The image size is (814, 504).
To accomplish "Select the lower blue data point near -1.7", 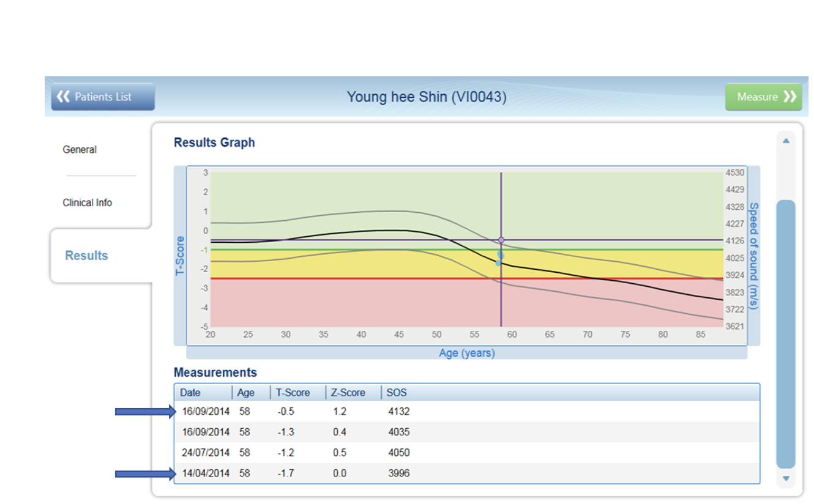I will [498, 263].
